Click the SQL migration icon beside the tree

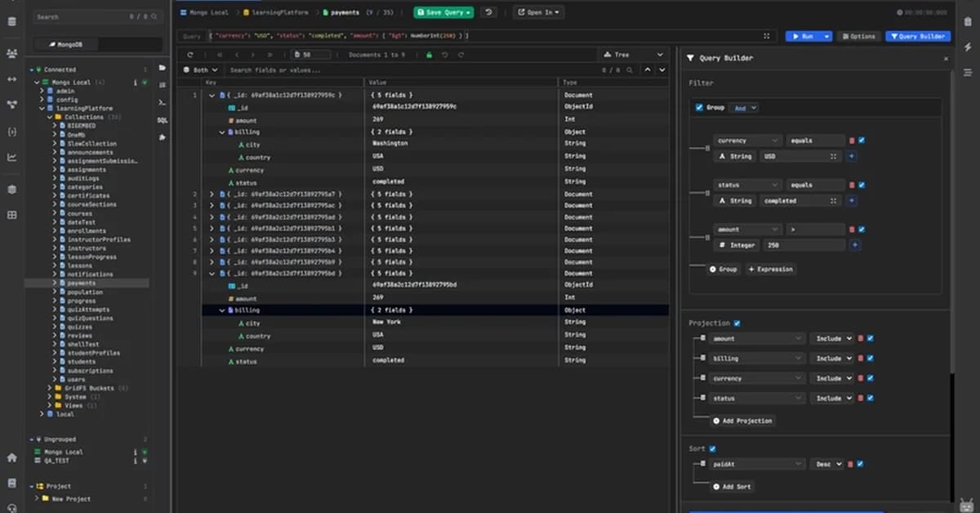pos(163,120)
